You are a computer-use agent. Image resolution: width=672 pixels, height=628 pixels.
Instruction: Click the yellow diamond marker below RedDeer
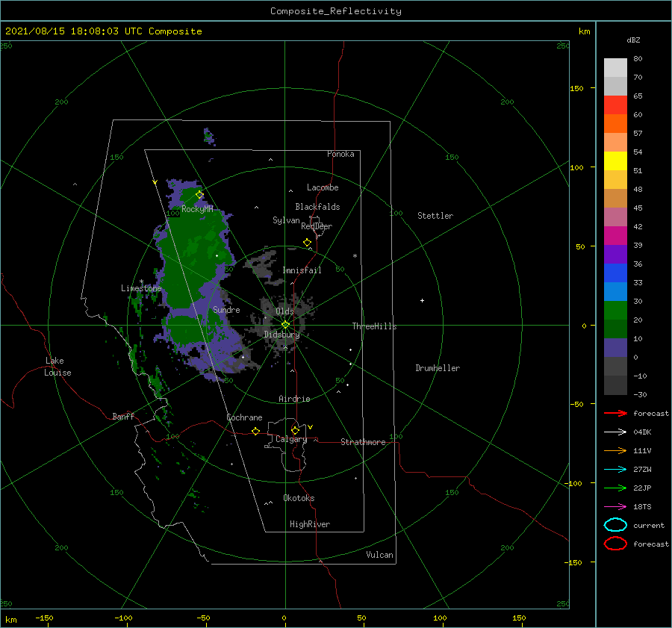point(308,243)
